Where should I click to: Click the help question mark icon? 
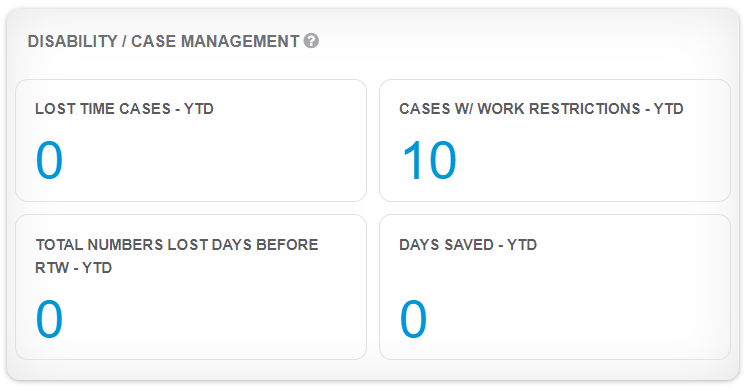[311, 41]
